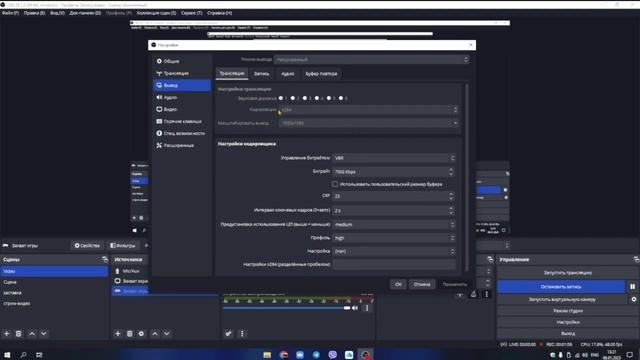The image size is (640, 360).
Task: Pop out the Сцены dock panel
Action: coord(105,259)
